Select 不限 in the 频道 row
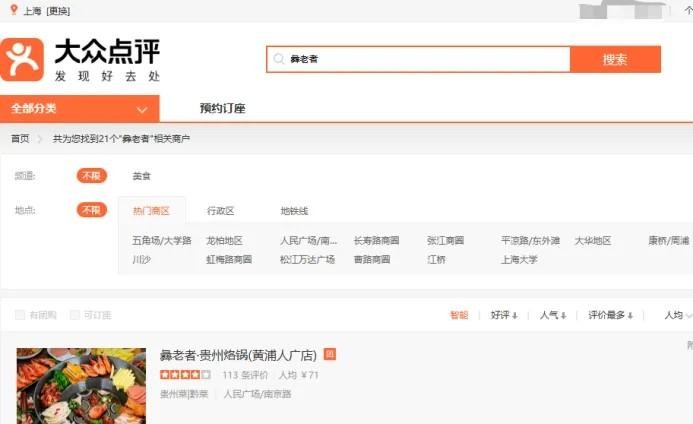 (91, 176)
